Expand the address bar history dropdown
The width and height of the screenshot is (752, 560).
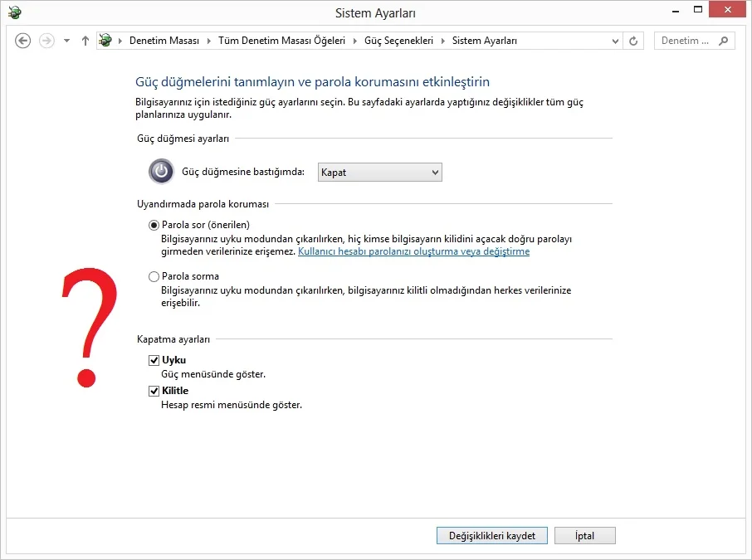(x=615, y=41)
